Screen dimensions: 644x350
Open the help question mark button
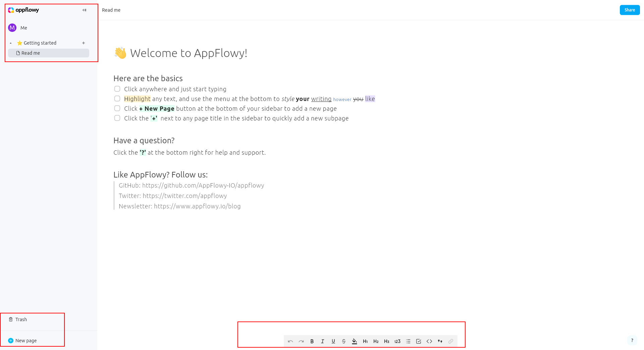tap(632, 340)
